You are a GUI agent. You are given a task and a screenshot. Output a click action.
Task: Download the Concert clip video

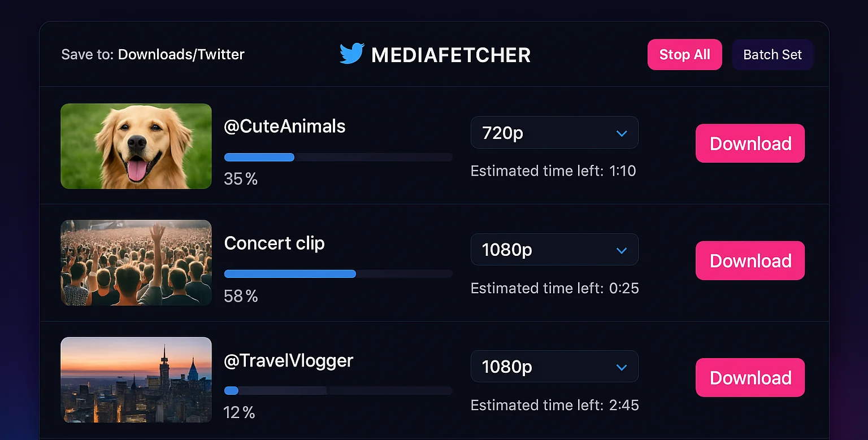point(750,260)
